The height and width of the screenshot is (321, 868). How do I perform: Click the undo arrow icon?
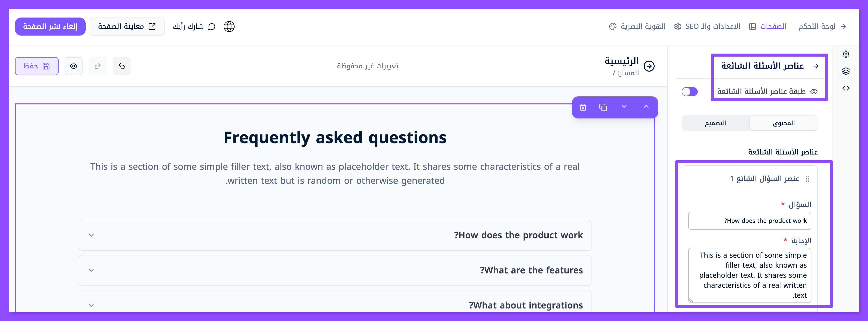[x=122, y=66]
